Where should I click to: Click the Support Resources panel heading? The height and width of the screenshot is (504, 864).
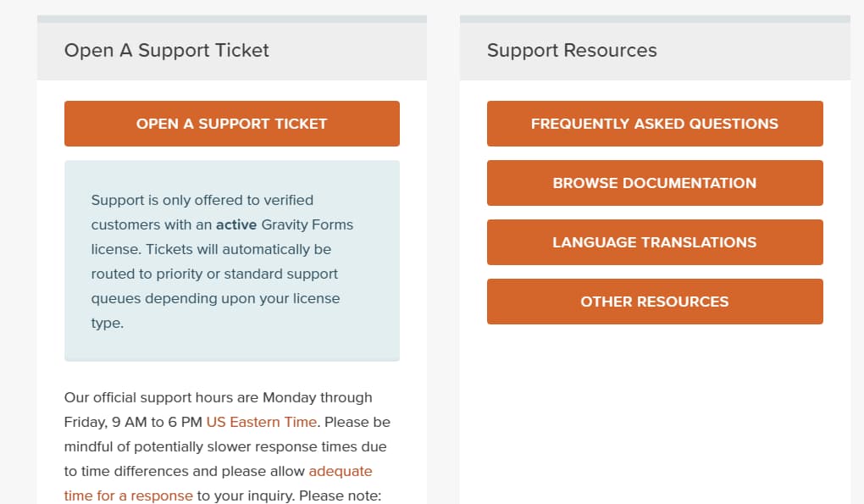coord(571,50)
